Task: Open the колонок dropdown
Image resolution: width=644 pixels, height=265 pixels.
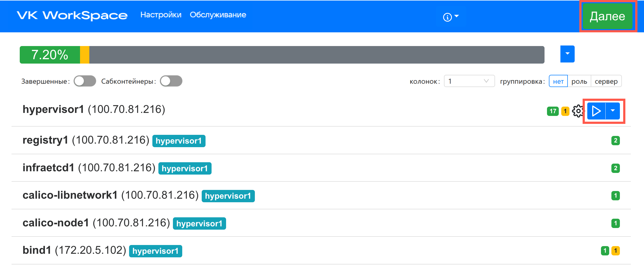Action: (x=469, y=81)
